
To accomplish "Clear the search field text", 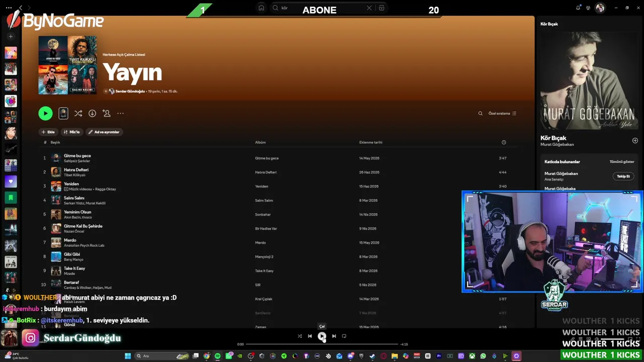I will 369,8.
